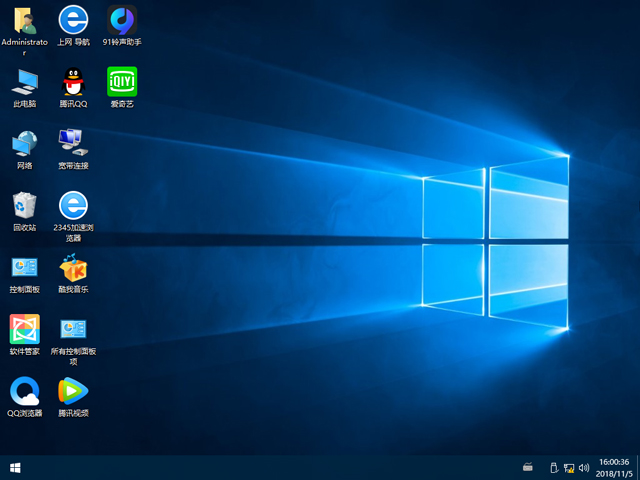This screenshot has height=480, width=640.
Task: Select the 2345加速浏览器 icon
Action: [73, 206]
